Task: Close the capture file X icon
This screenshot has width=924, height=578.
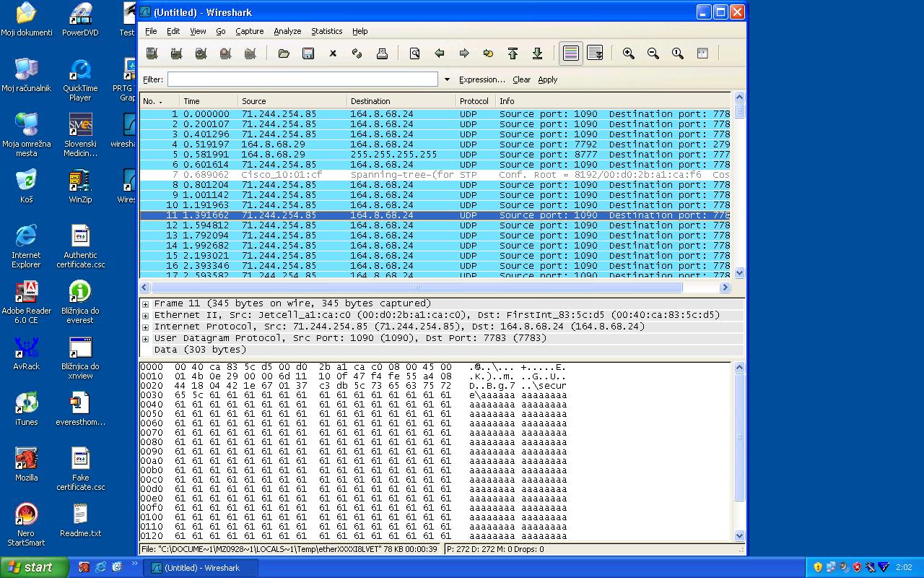Action: (333, 53)
